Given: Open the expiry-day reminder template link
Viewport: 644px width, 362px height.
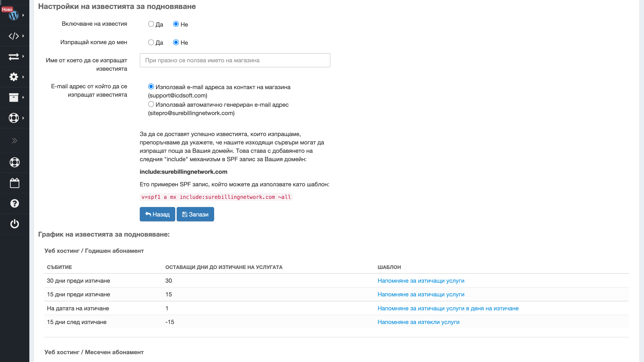Looking at the screenshot, I should coord(448,308).
